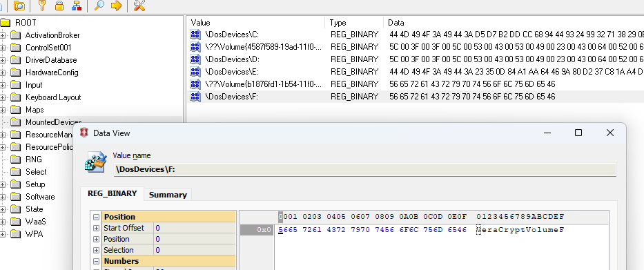Expand the Software key in tree
The image size is (644, 270).
coord(3,197)
